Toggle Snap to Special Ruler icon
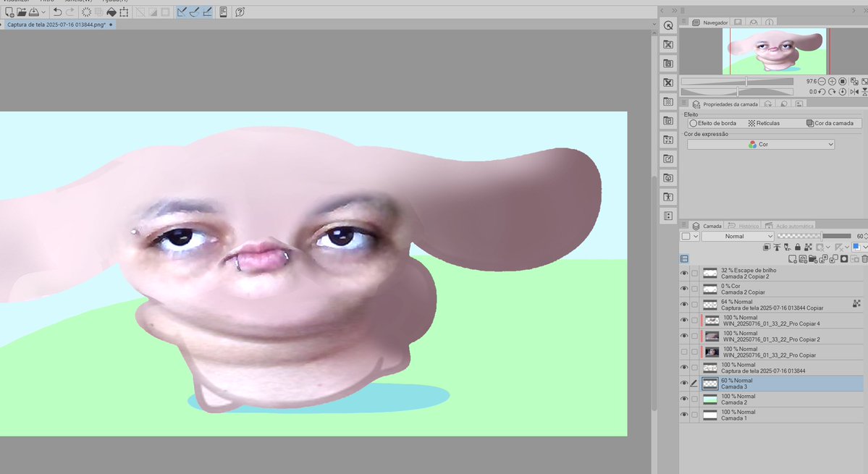This screenshot has height=474, width=868. coord(194,12)
